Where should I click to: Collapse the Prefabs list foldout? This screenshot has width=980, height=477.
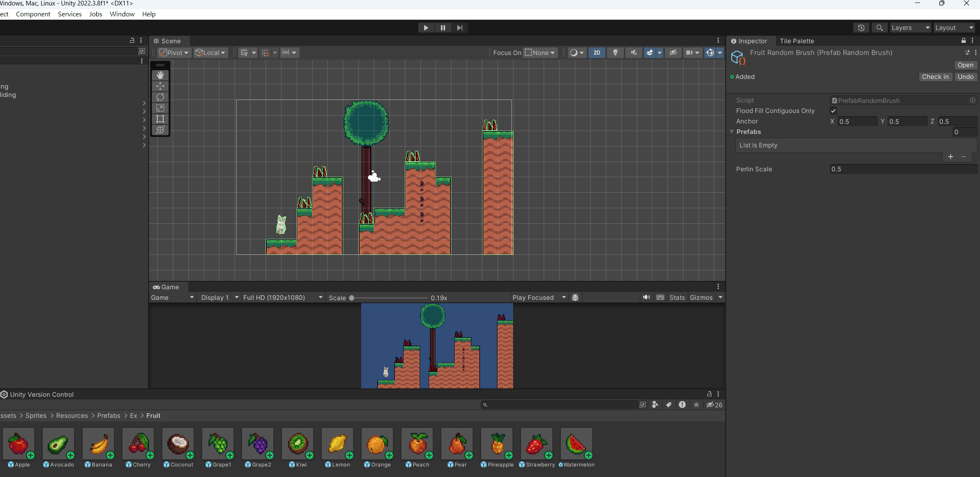[732, 132]
